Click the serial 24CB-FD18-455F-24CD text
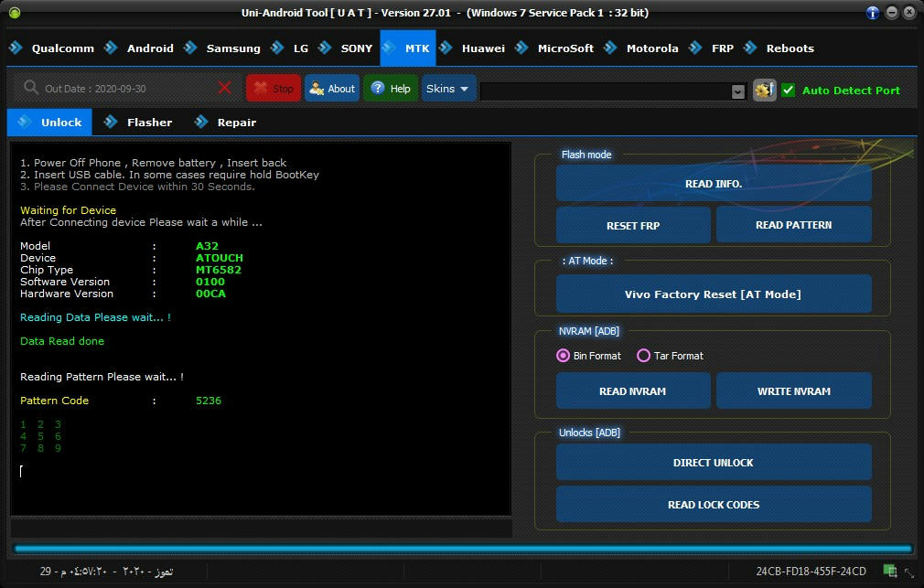924x588 pixels. [x=811, y=571]
